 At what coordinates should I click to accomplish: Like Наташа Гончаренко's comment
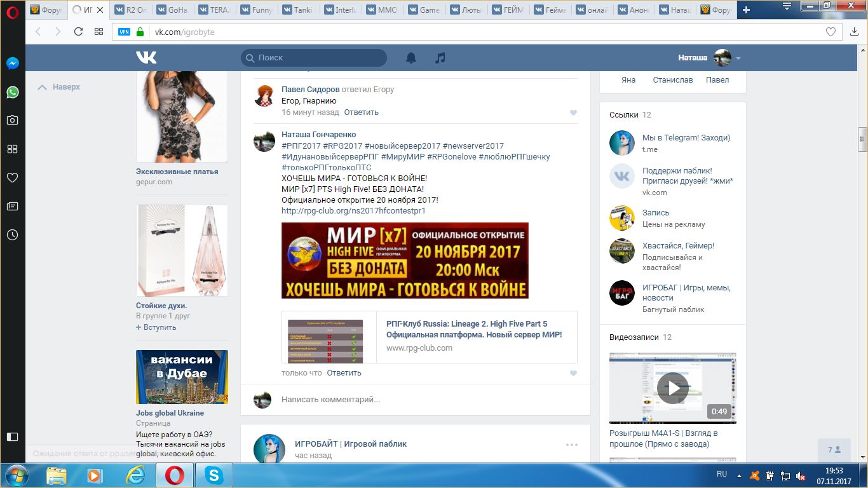tap(573, 374)
